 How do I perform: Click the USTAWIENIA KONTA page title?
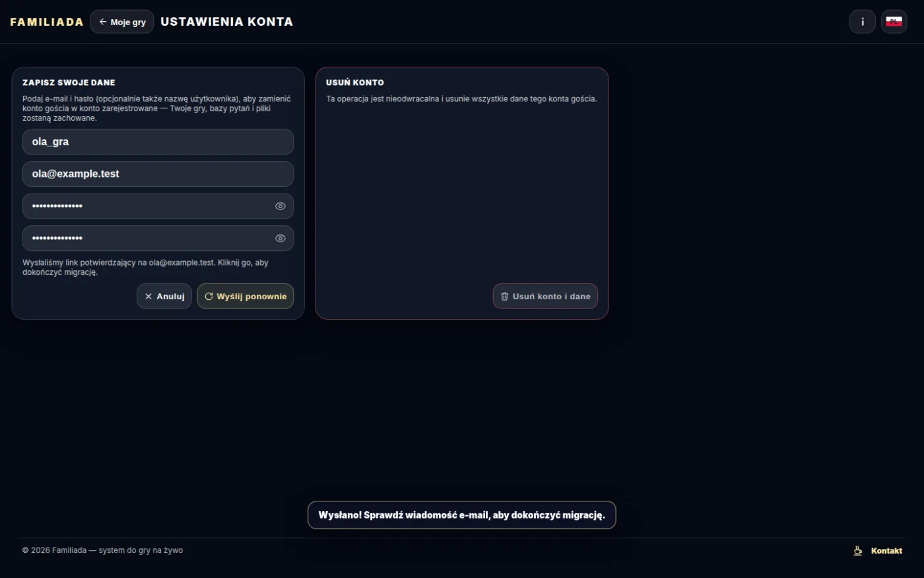[226, 22]
